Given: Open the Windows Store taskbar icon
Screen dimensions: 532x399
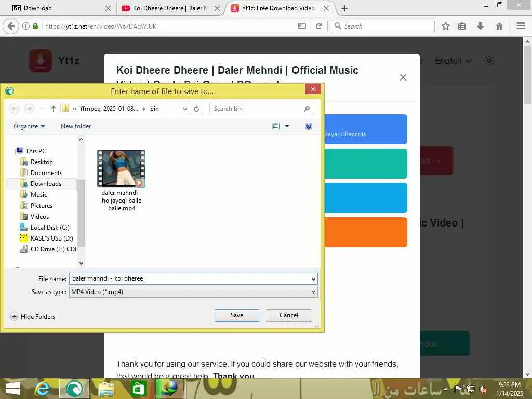Looking at the screenshot, I should click(x=138, y=389).
